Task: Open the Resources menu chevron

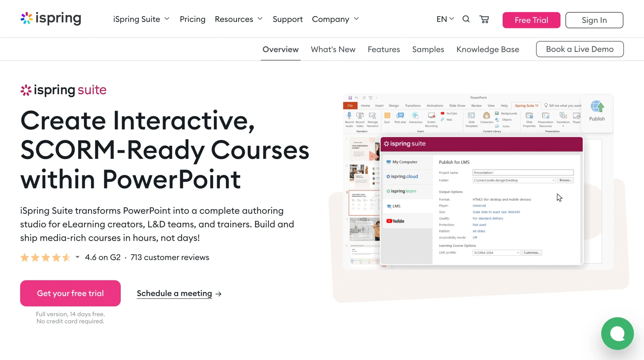Action: point(260,19)
